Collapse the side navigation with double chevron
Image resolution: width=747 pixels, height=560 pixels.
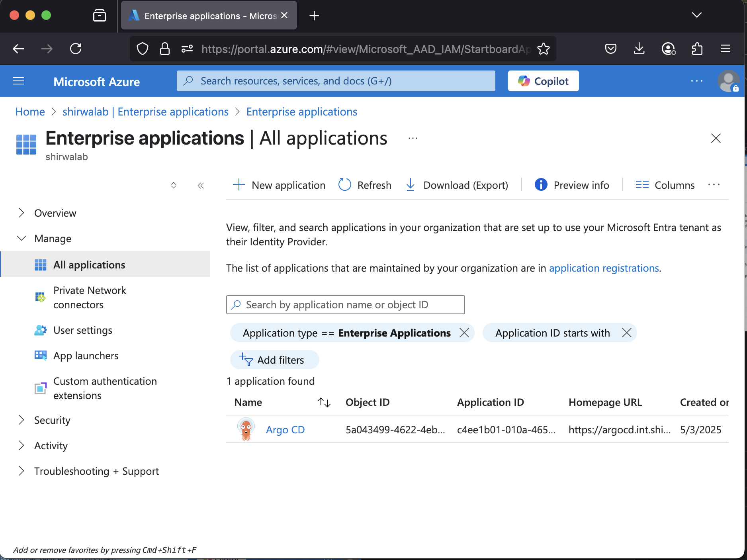[201, 186]
